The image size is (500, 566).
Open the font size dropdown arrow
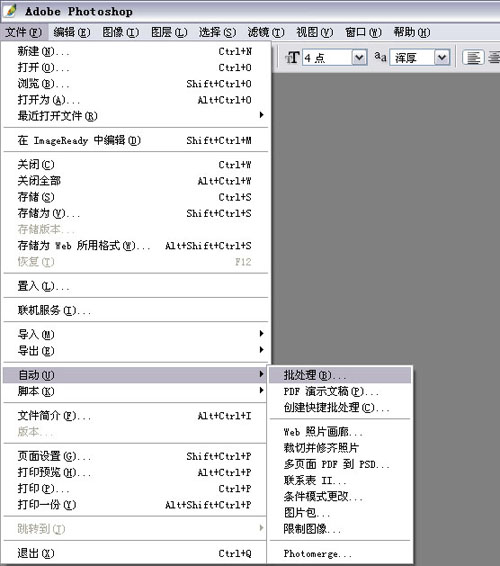359,57
